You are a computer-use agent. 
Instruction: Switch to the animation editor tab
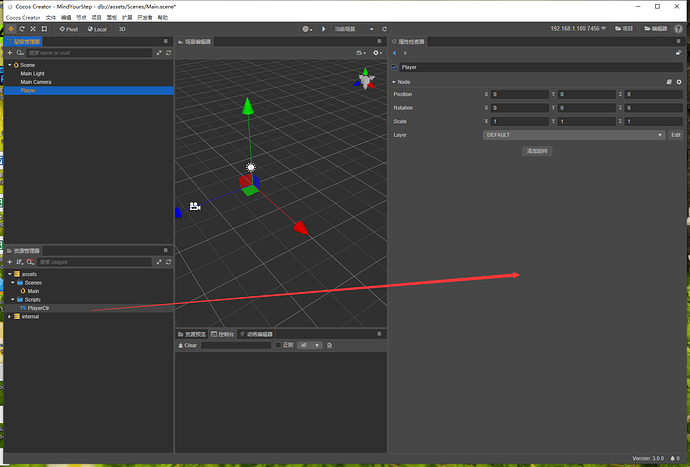click(x=256, y=334)
